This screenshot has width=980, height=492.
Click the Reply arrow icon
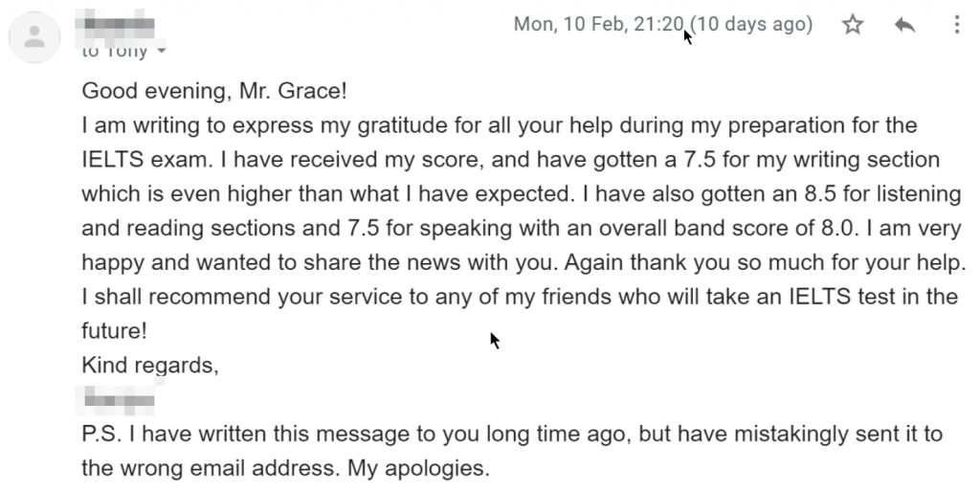point(905,24)
